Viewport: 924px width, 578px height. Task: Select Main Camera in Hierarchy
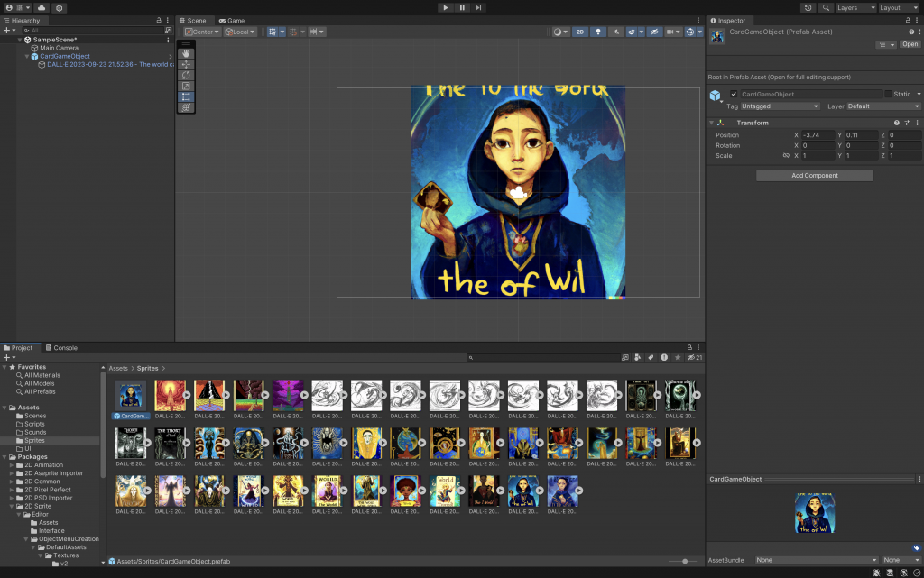tap(59, 48)
